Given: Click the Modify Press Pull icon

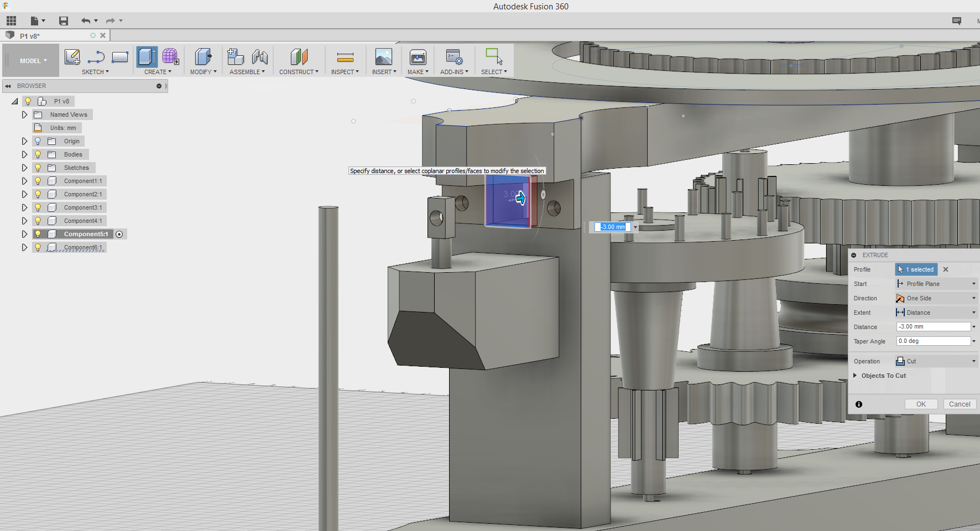Looking at the screenshot, I should pos(204,57).
